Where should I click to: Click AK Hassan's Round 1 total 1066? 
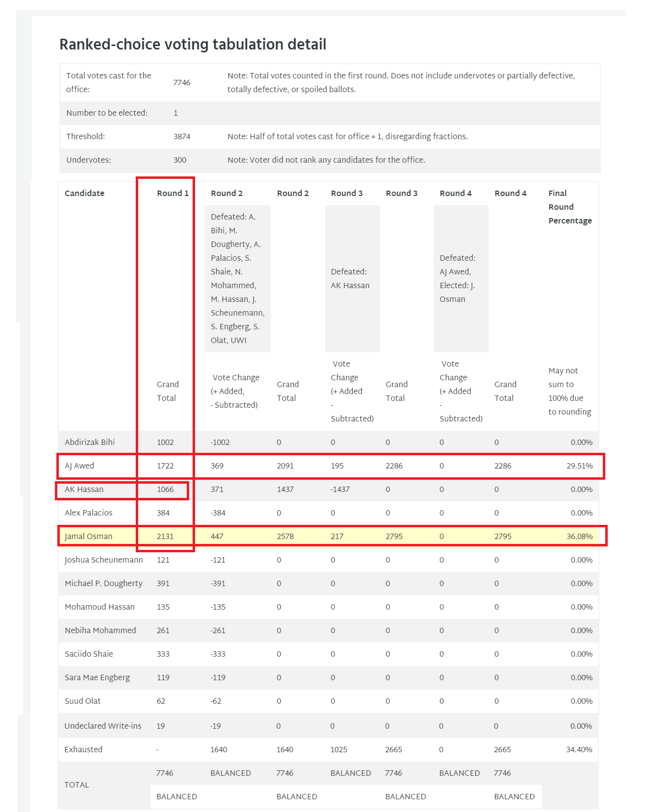pos(165,489)
